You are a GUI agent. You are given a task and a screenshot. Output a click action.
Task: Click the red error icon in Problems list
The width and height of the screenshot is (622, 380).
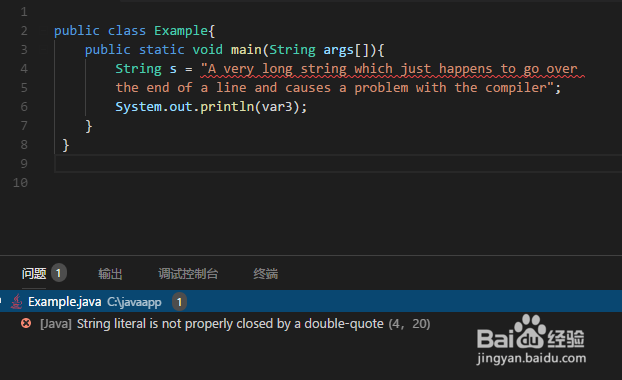pyautogui.click(x=26, y=323)
